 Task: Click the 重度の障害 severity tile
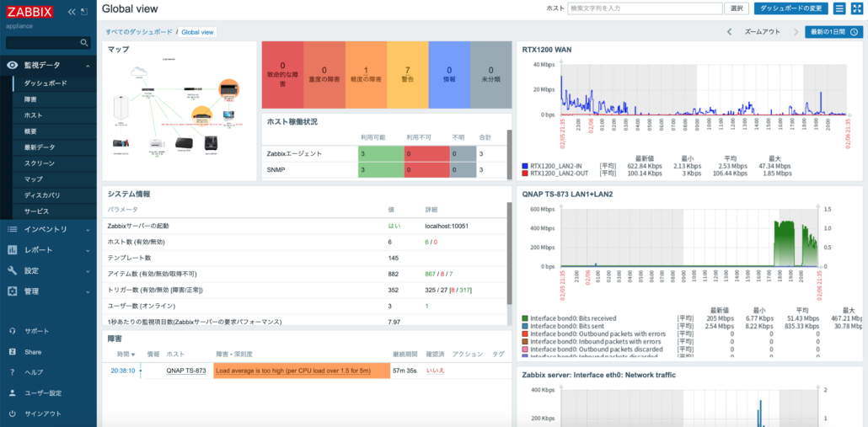pos(324,75)
